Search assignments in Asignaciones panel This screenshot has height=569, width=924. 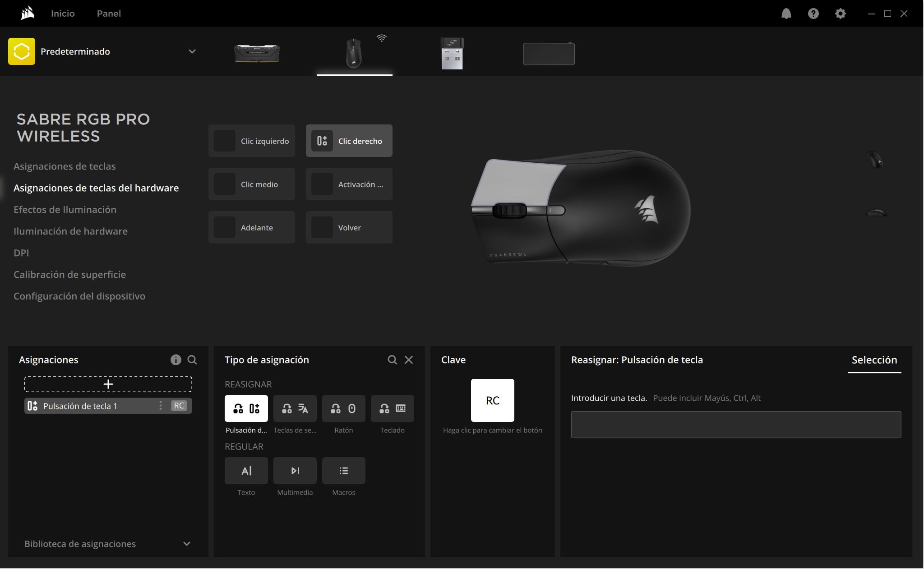(x=192, y=360)
